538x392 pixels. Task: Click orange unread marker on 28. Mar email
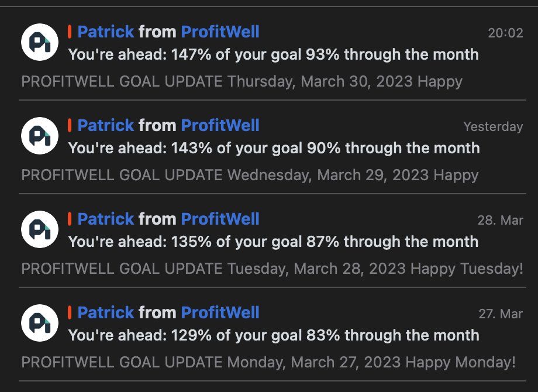[x=70, y=219]
